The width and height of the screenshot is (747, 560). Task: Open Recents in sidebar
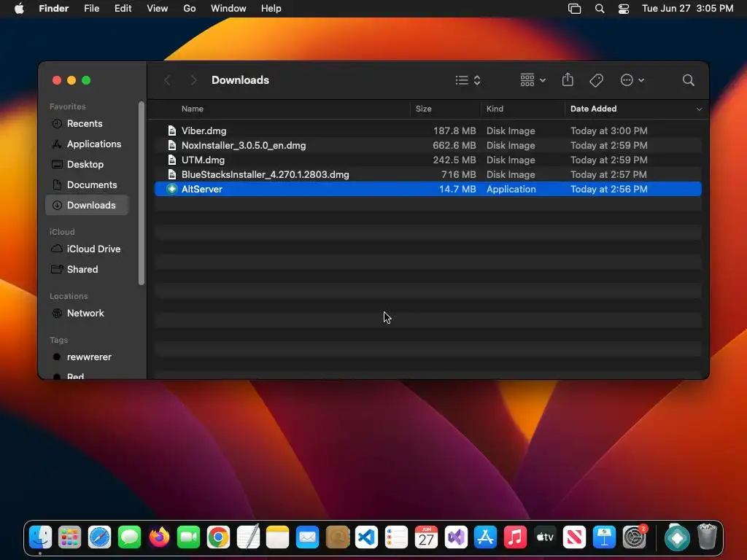coord(85,124)
